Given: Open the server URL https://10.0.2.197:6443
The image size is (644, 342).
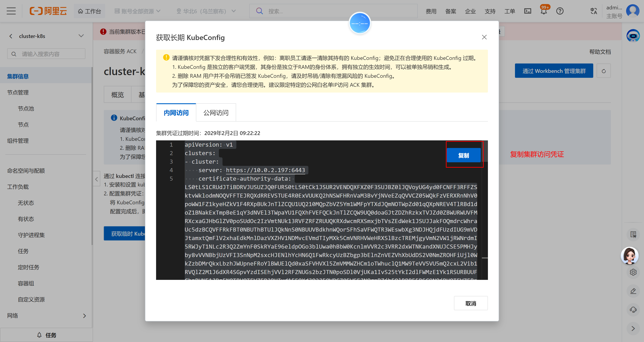Looking at the screenshot, I should [x=265, y=170].
